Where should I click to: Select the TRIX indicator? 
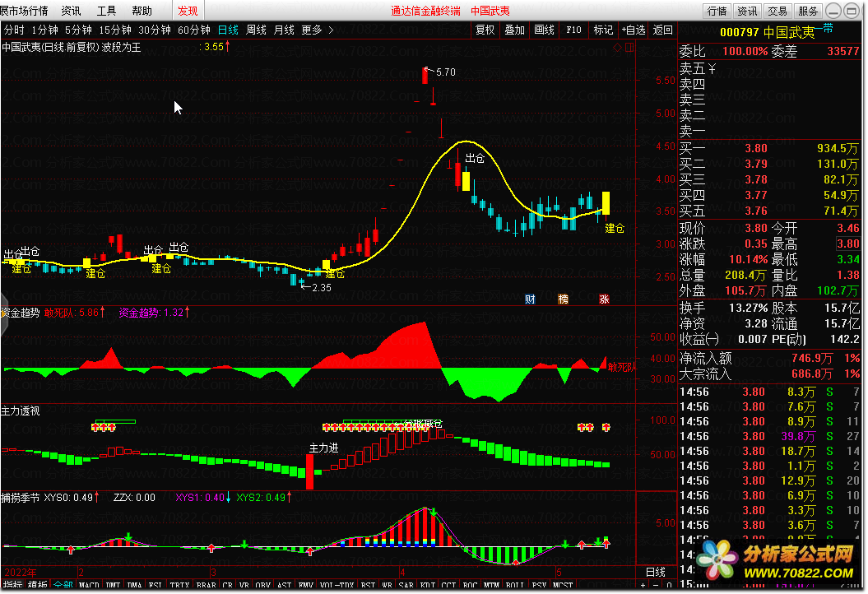pos(179,585)
